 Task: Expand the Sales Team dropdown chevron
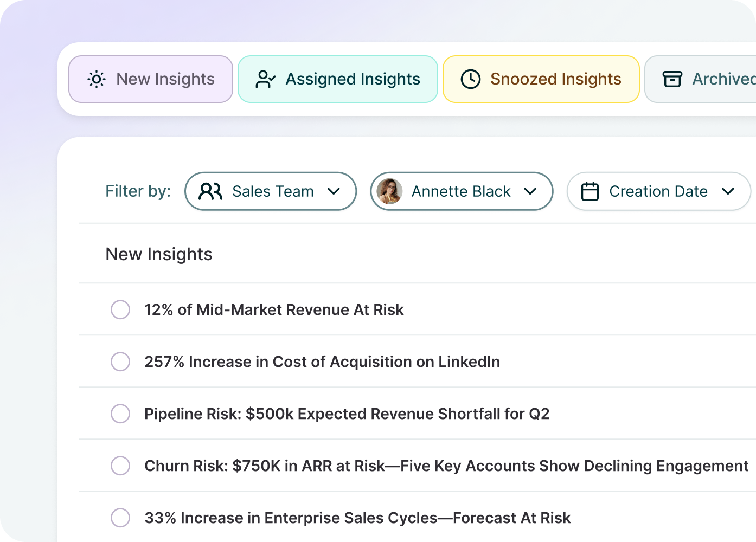click(x=334, y=191)
